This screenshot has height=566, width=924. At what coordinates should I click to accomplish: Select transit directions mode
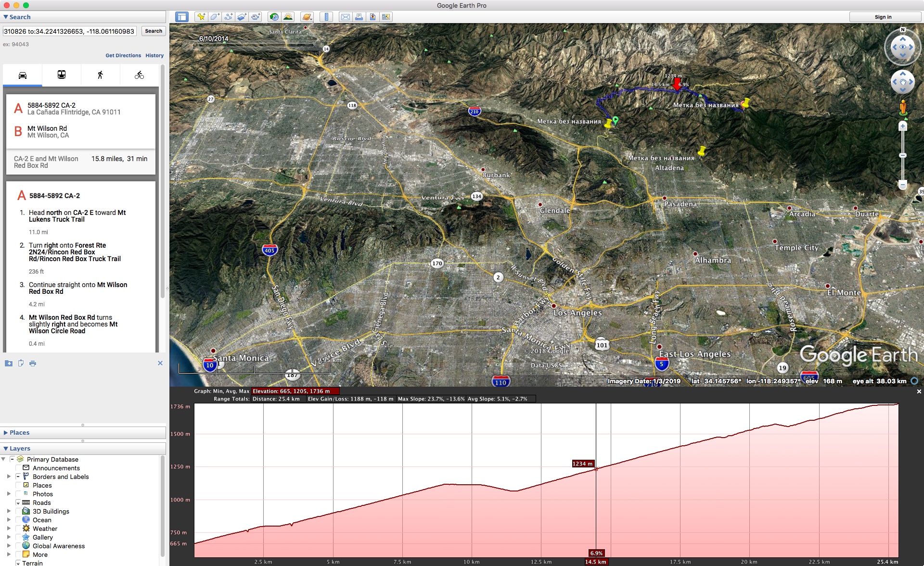(62, 75)
